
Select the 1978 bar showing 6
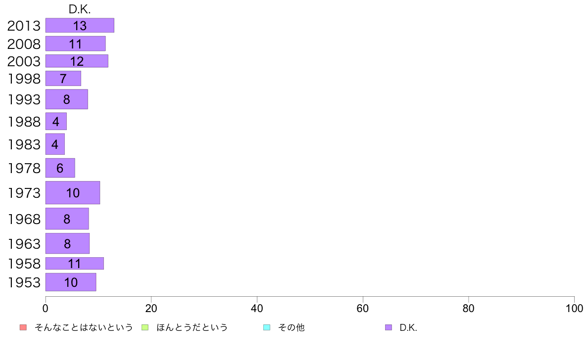pyautogui.click(x=60, y=168)
